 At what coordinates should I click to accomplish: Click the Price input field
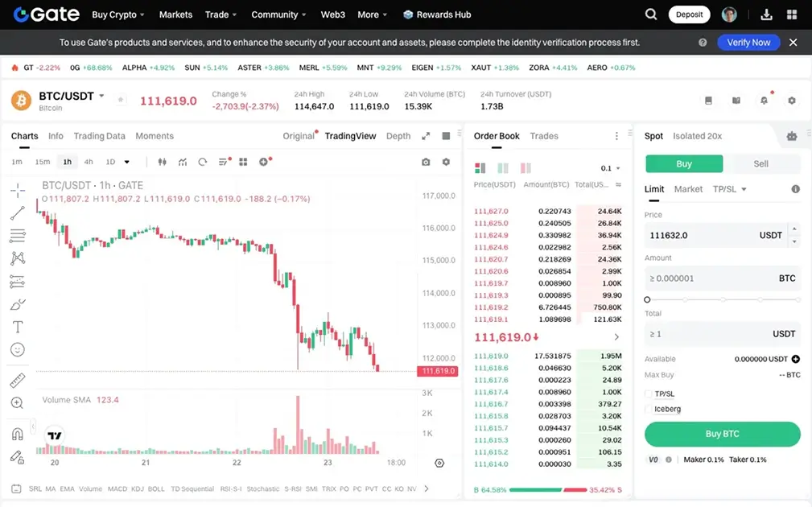tap(715, 235)
